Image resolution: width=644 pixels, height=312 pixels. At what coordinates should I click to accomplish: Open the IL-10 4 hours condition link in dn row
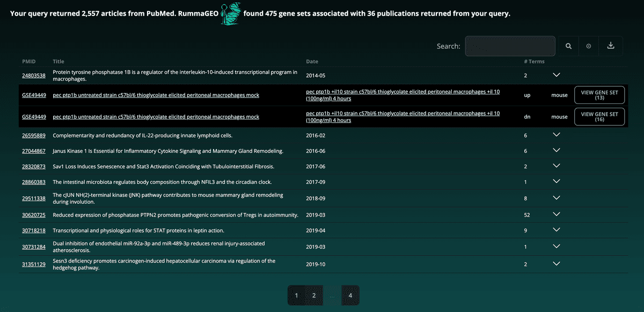[x=403, y=117]
